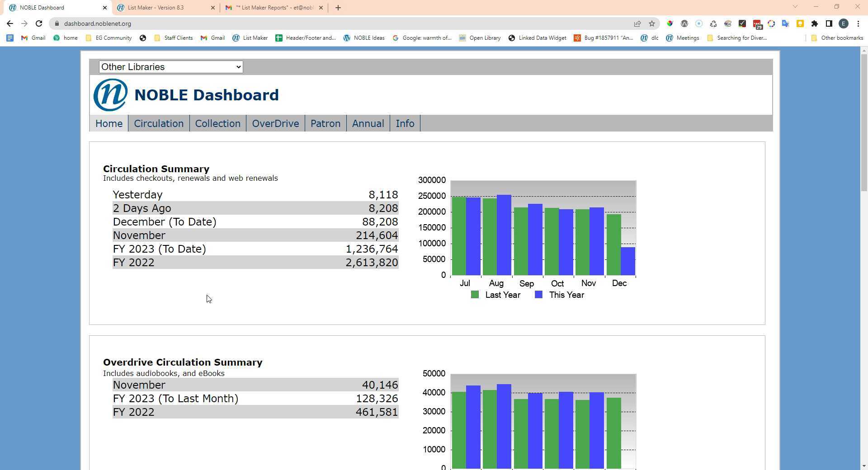The image size is (868, 470).
Task: Click the NOBLE Ideas bookmark link
Action: tap(364, 38)
